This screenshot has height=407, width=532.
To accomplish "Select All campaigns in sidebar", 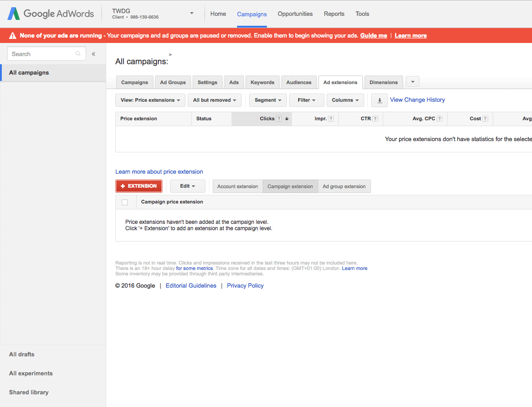I will [53, 72].
